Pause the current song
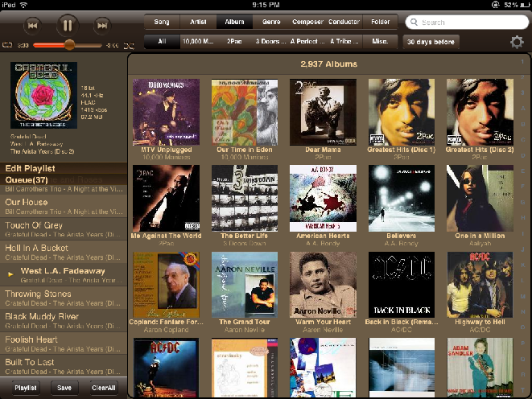This screenshot has height=399, width=532. [68, 26]
